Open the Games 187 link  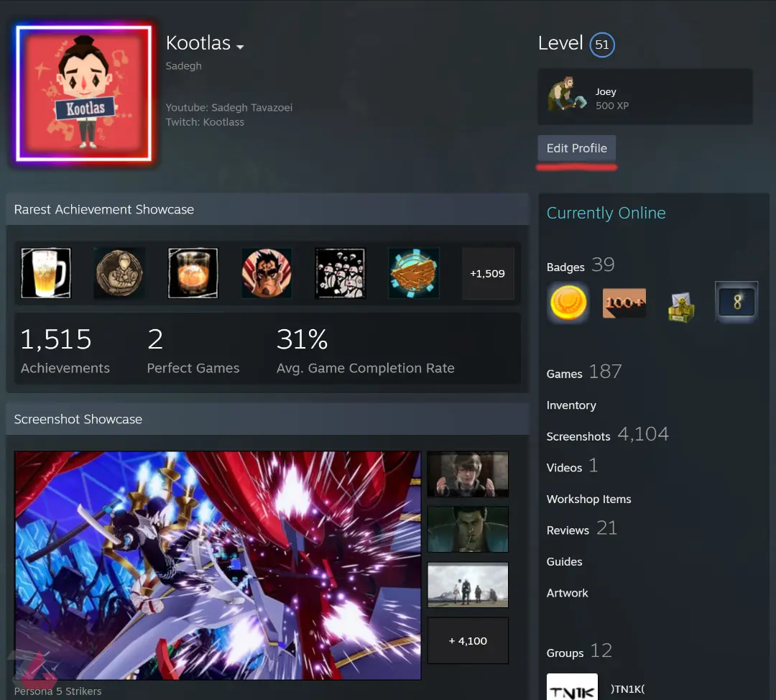tap(584, 372)
